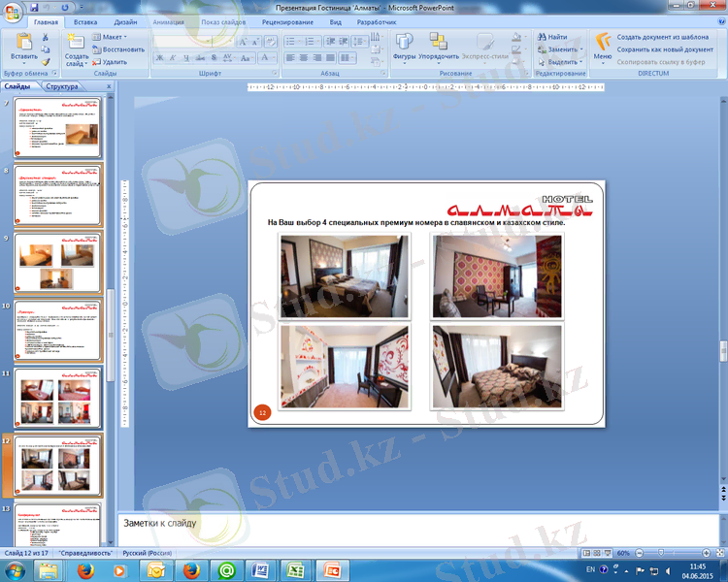Toggle Underline (Ч) formatting

coord(186,57)
